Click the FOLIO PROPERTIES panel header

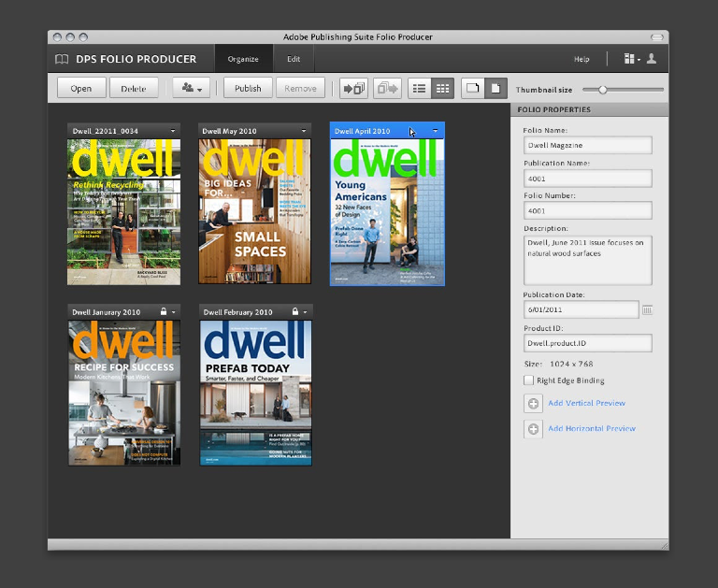pyautogui.click(x=589, y=109)
